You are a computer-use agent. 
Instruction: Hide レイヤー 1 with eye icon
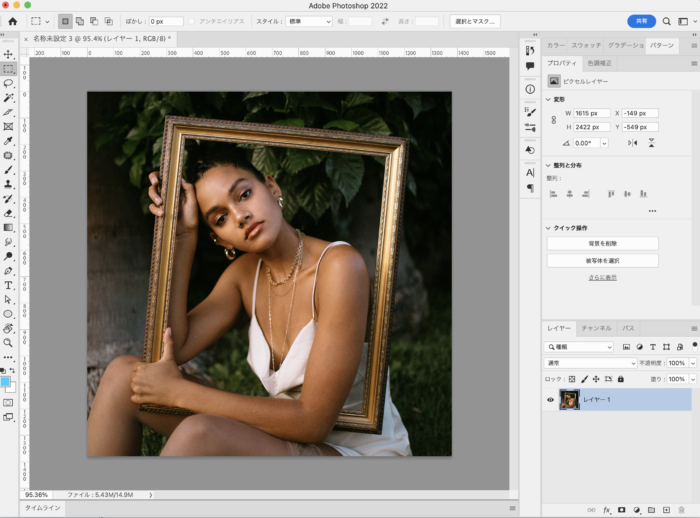[550, 400]
